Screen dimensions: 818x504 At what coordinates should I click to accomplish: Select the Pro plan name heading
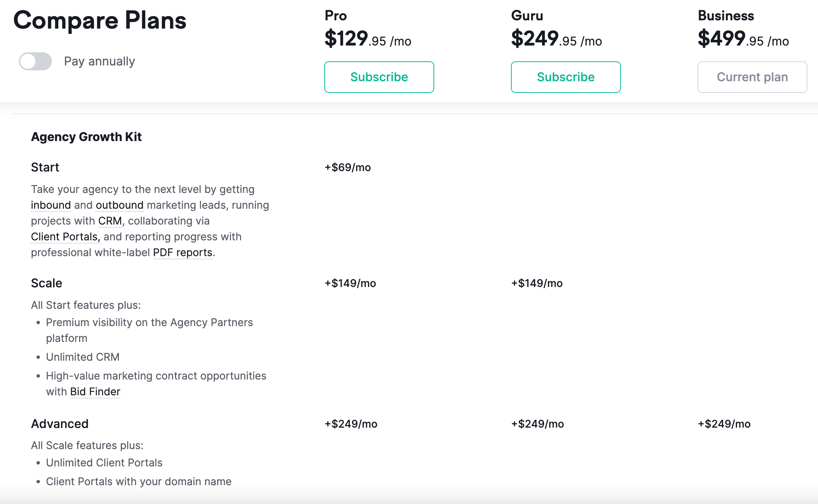[x=336, y=16]
